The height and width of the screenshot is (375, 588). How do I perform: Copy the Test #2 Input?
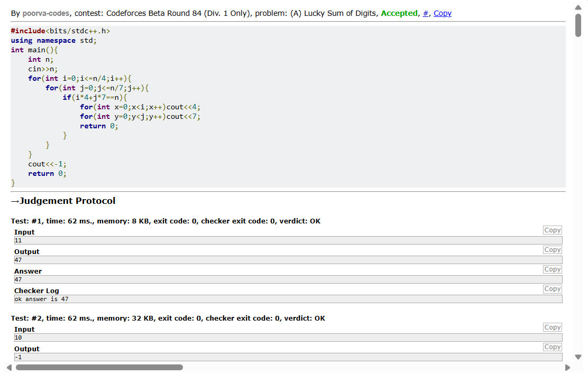tap(553, 327)
